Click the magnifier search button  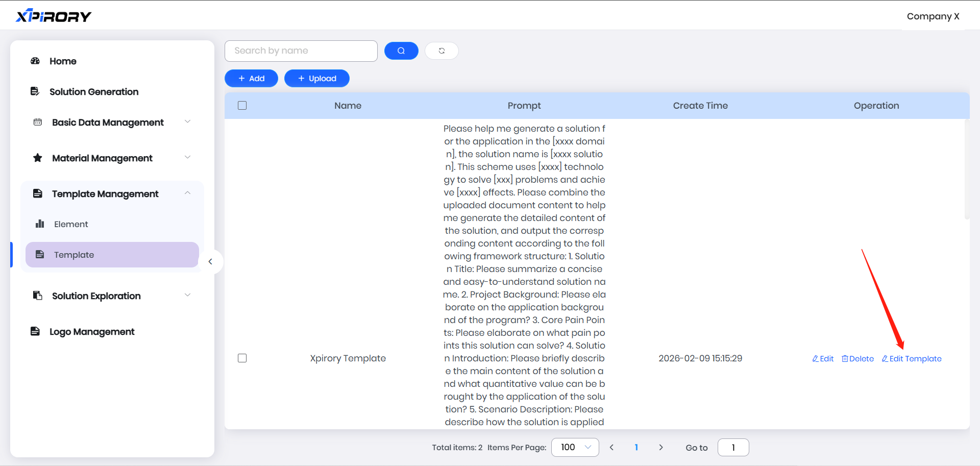401,51
